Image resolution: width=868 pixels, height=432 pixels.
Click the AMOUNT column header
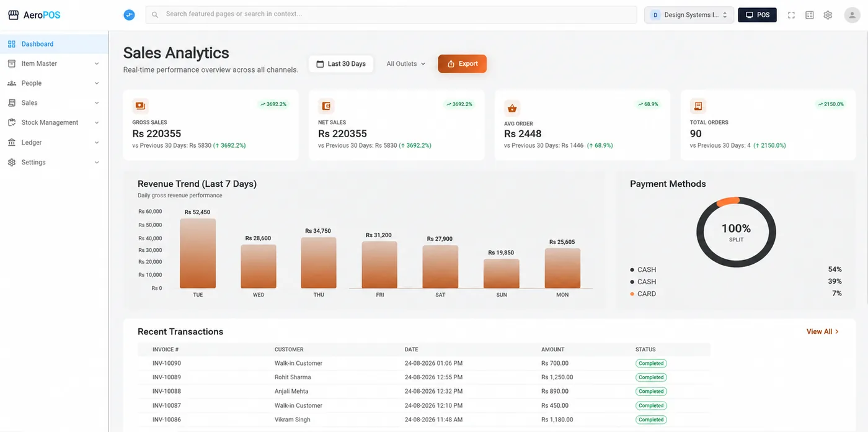click(552, 349)
